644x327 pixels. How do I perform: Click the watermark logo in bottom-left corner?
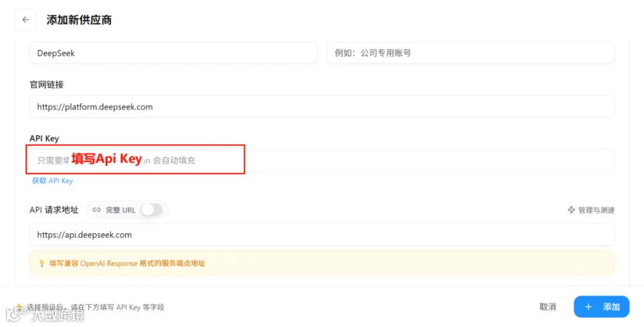coord(45,315)
